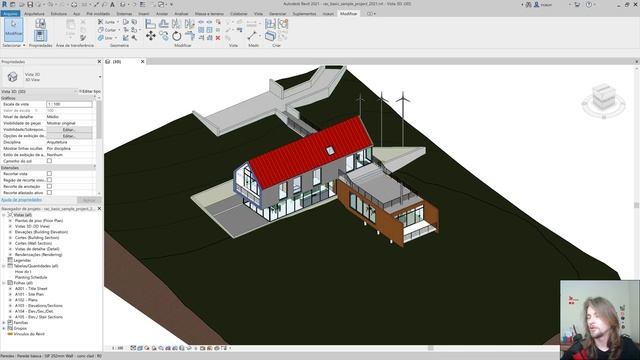
Task: Select A101 - Site Plan sheet
Action: click(x=29, y=294)
